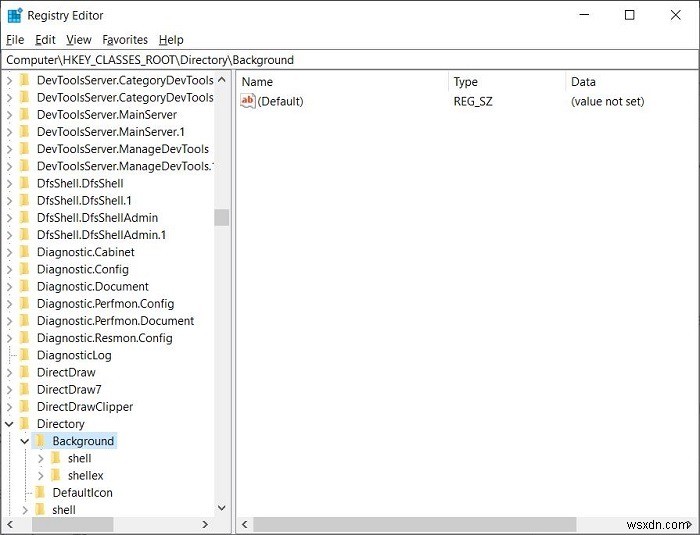Screen dimensions: 700x535
Task: Click the Type column header
Action: [466, 82]
